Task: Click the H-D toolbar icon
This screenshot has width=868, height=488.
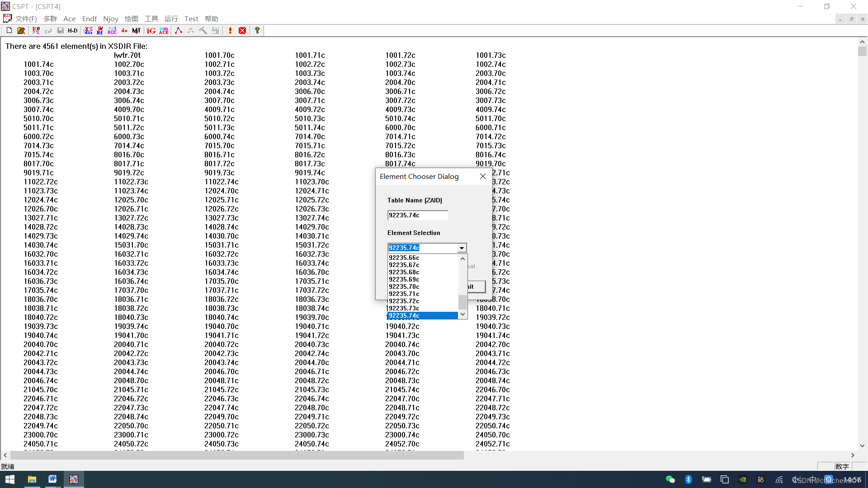Action: coord(73,30)
